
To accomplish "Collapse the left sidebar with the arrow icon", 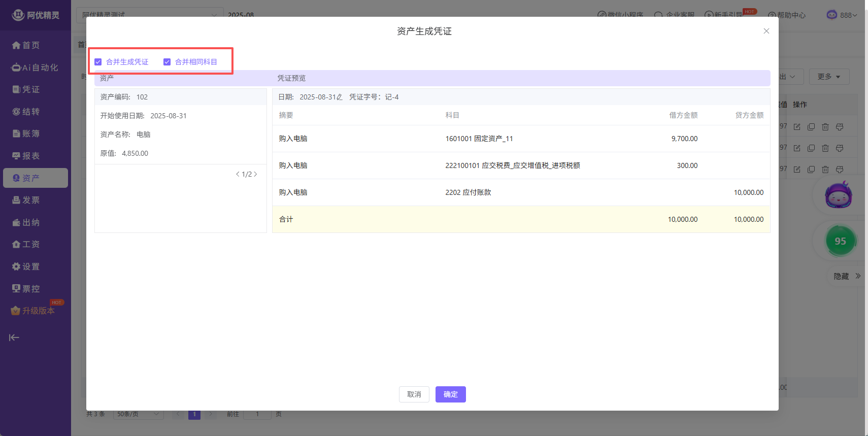I will (14, 338).
